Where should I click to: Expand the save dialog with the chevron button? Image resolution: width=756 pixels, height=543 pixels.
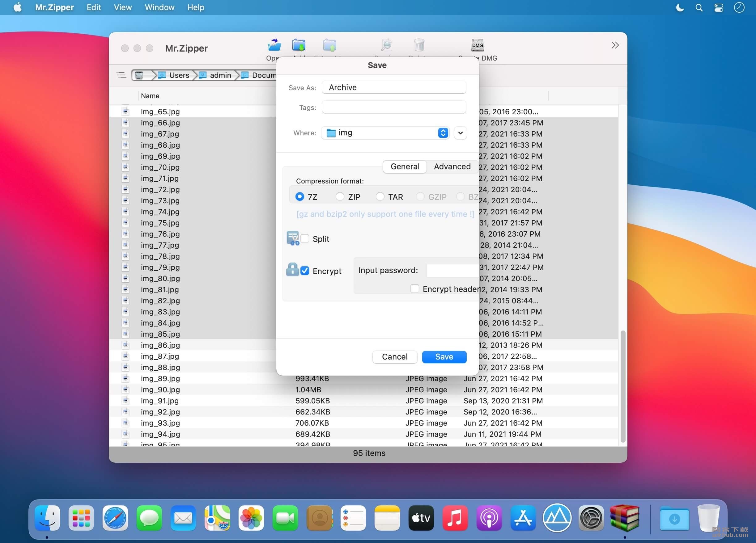[460, 133]
